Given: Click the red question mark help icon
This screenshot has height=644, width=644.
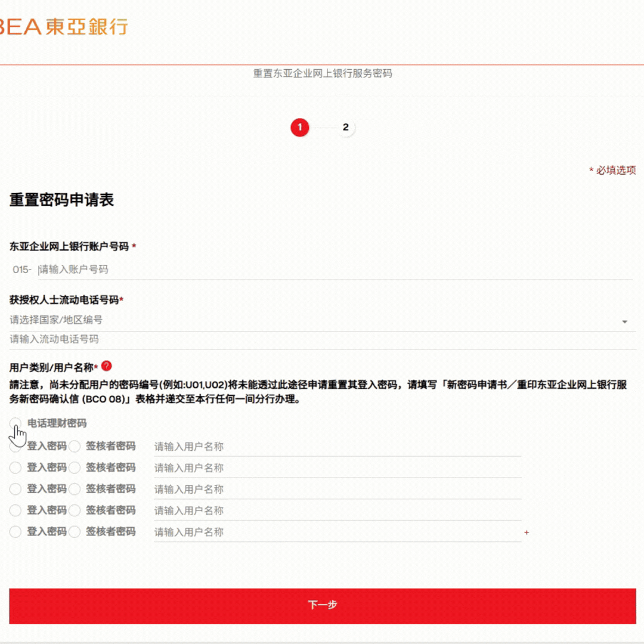Looking at the screenshot, I should tap(106, 366).
